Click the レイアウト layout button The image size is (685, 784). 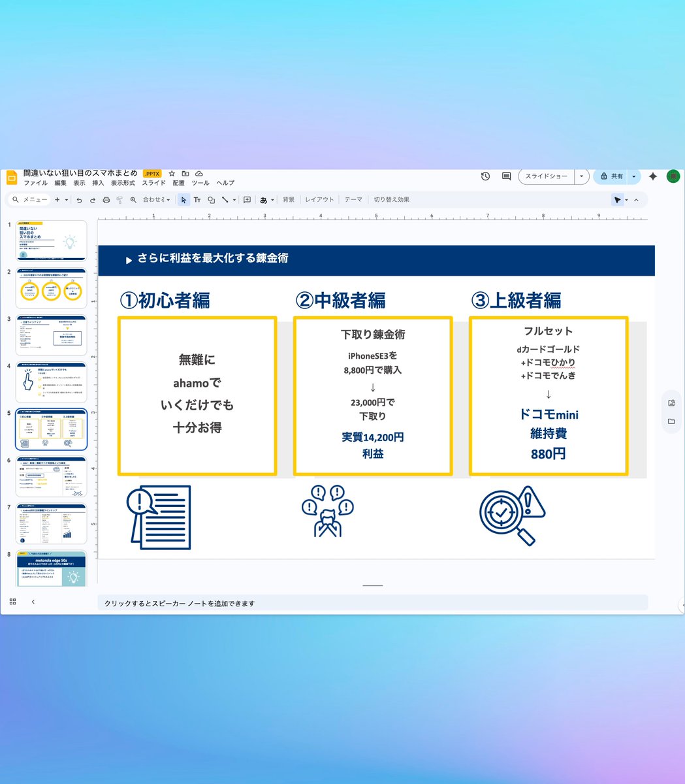(x=319, y=200)
